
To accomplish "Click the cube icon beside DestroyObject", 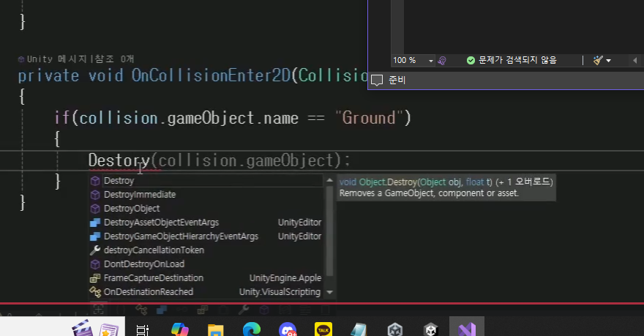I will (95, 209).
